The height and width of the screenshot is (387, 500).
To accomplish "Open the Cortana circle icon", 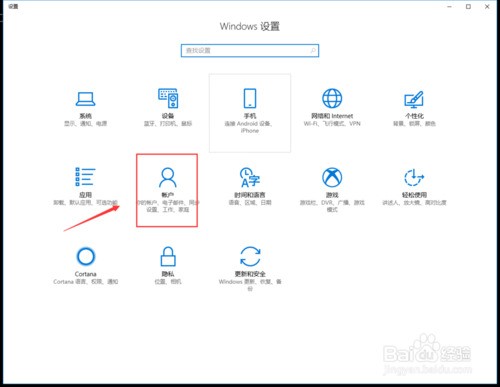I will pos(86,256).
